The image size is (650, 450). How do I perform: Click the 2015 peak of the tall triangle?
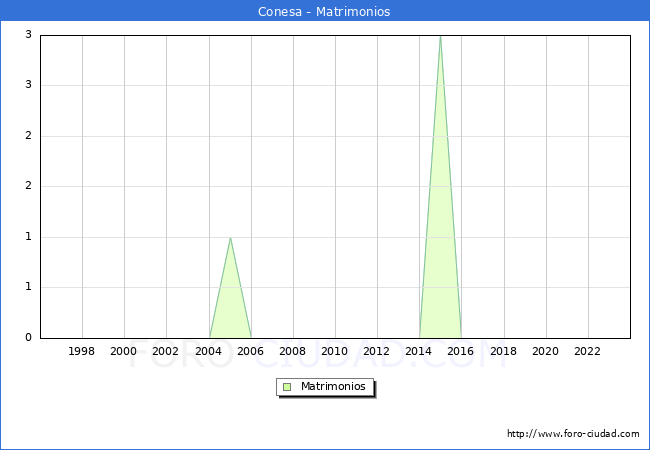tap(440, 36)
